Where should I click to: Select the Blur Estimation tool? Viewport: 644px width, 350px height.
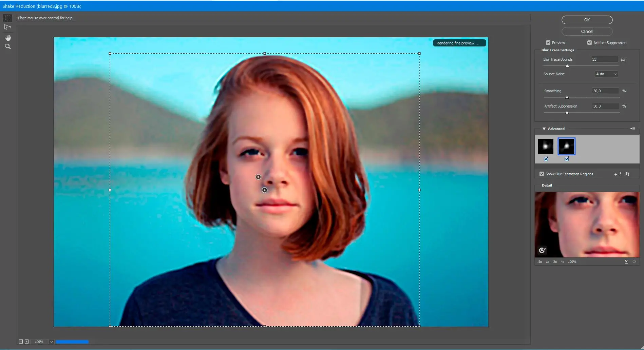(x=7, y=18)
